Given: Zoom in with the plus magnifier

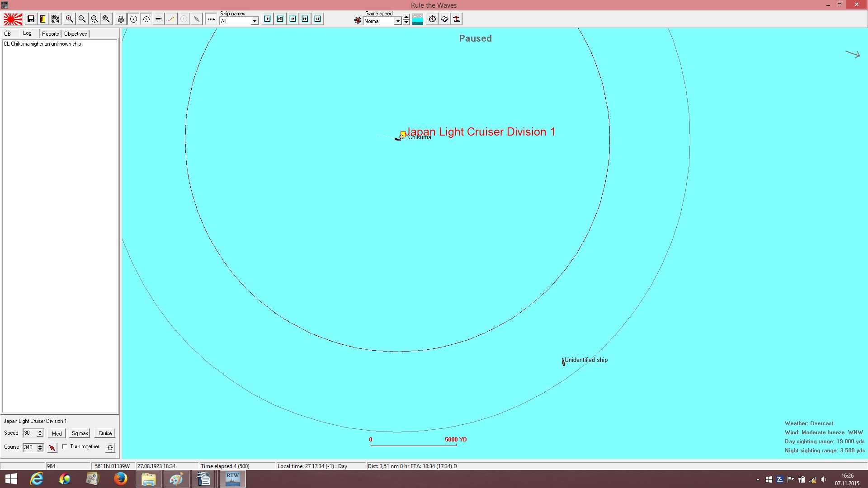Looking at the screenshot, I should pyautogui.click(x=69, y=19).
